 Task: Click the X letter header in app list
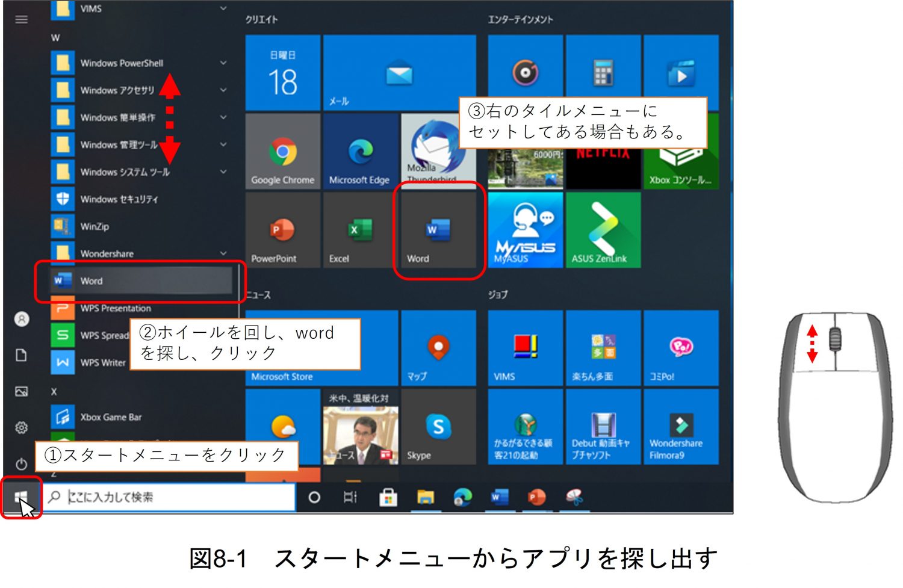click(54, 391)
